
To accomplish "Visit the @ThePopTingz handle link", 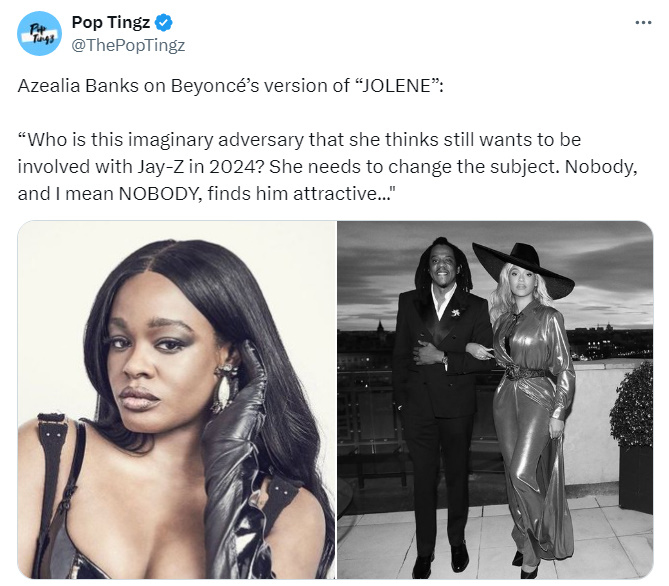I will pyautogui.click(x=128, y=45).
